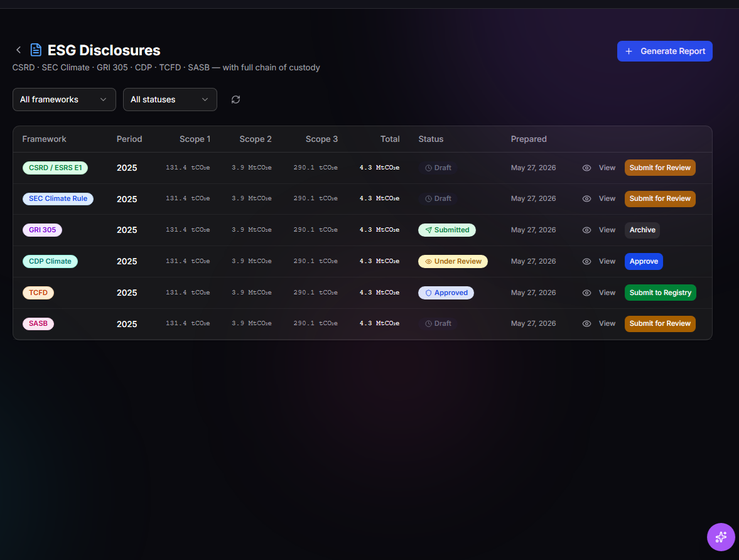
Task: Click the eye icon in CSRD / ESRS E1 row
Action: 586,168
